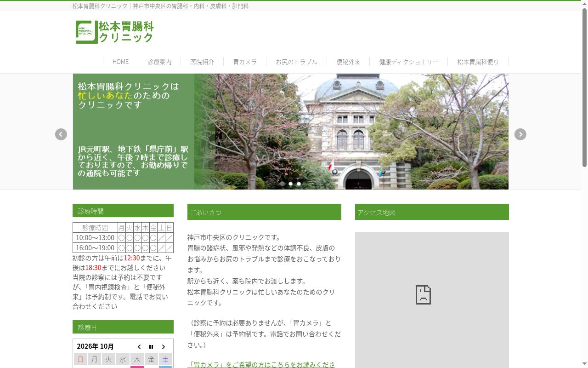Follow the green 「胃カメラ」をご希望の方は link

261,364
